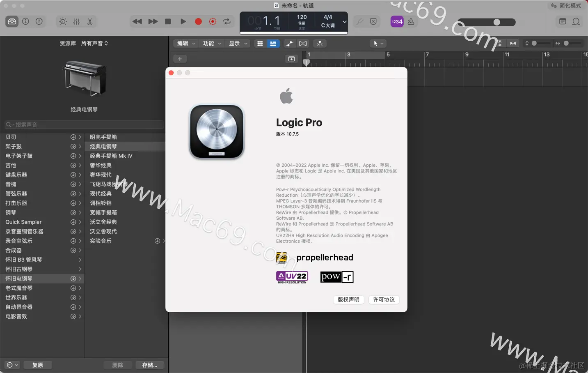
Task: Toggle the Metronome click button
Action: coord(411,22)
